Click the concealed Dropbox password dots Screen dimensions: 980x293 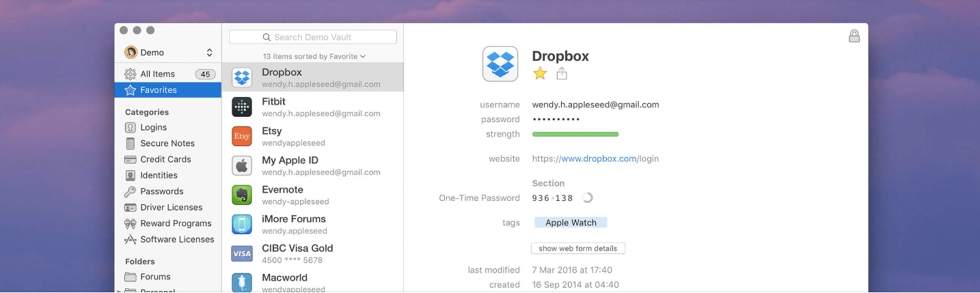[556, 120]
